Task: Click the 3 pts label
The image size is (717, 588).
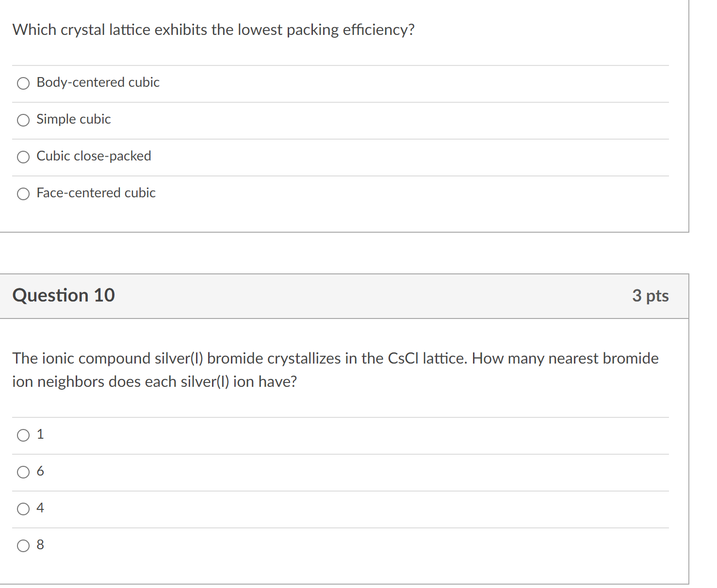Action: 651,295
